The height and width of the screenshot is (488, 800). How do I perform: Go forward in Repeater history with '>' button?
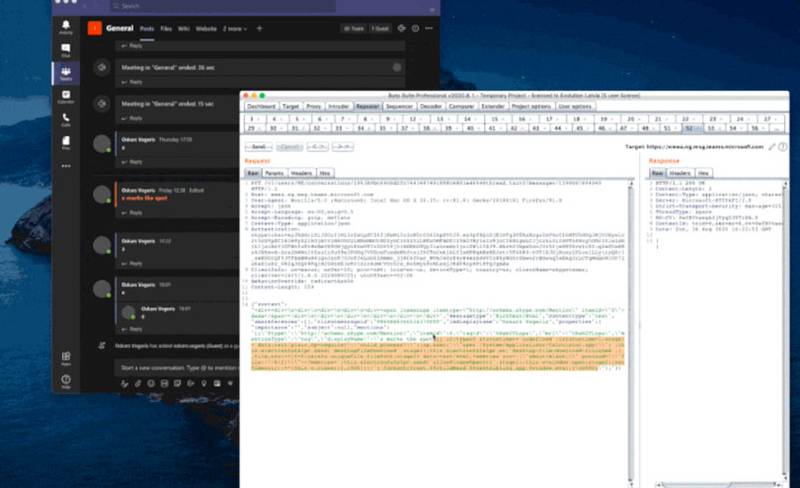[343, 147]
